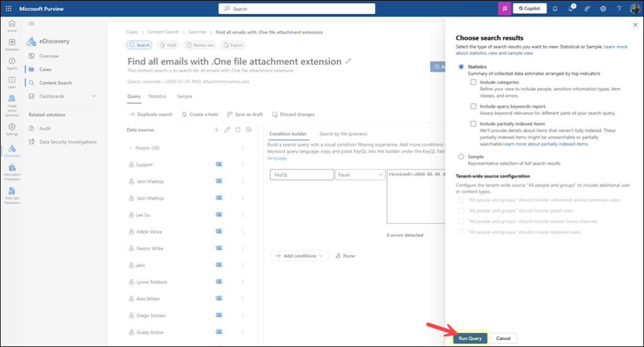
Task: Open Content Search in eDiscovery menu
Action: coord(55,82)
